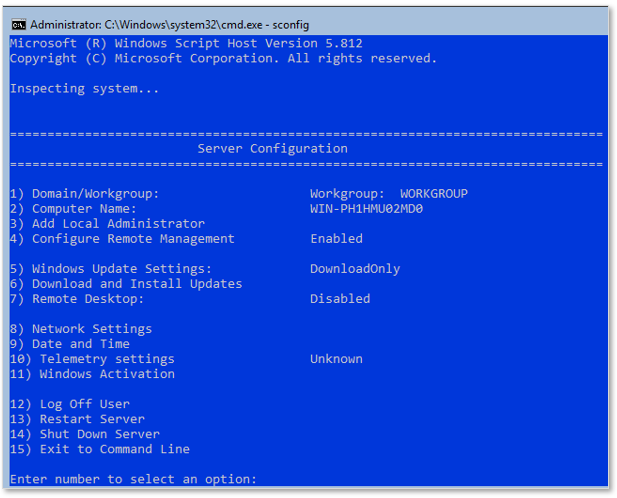Click the Log Off User entry
This screenshot has height=498, width=617.
point(70,404)
